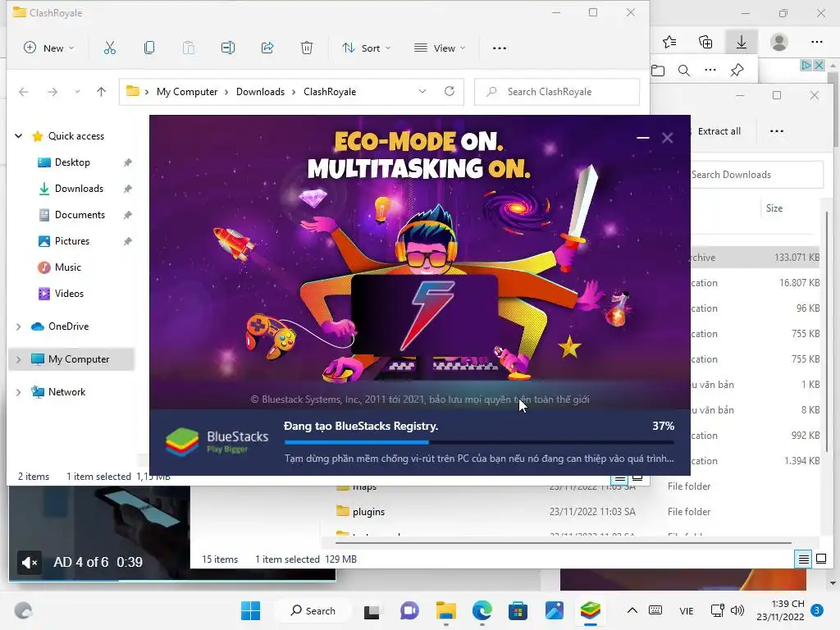Open Task View on the taskbar
Viewport: 840px width, 630px height.
[372, 611]
